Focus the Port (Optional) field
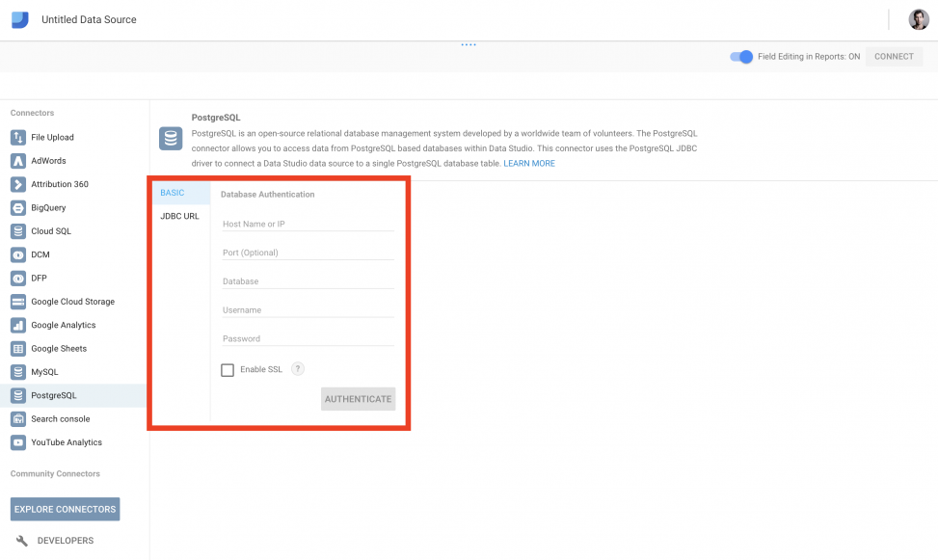The width and height of the screenshot is (938, 560). [308, 253]
